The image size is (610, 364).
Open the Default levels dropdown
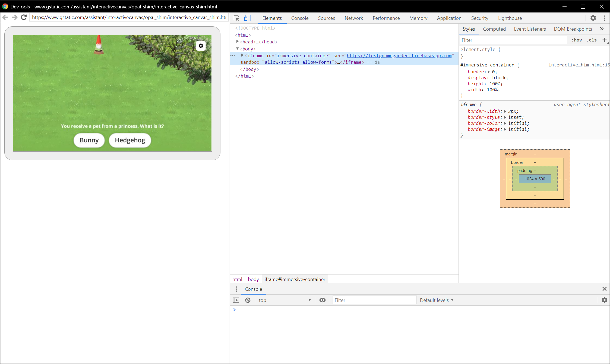(x=437, y=300)
